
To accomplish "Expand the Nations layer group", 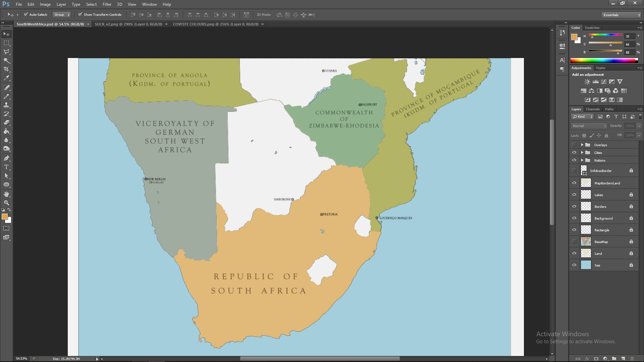I will (x=582, y=160).
